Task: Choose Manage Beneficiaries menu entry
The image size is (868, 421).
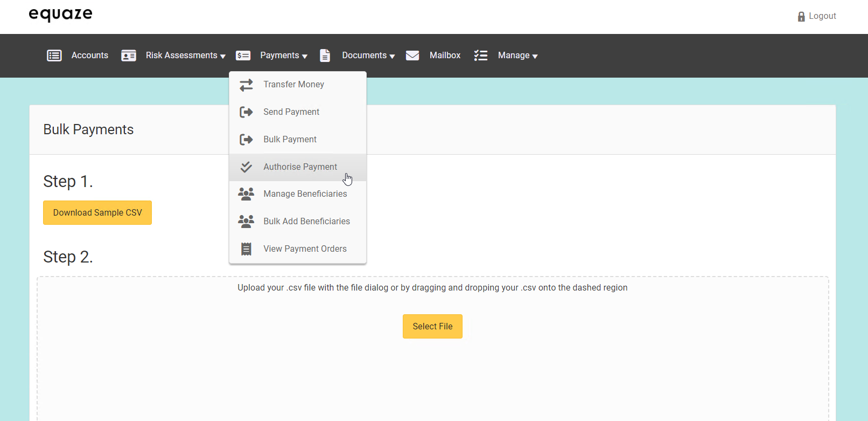Action: click(305, 194)
